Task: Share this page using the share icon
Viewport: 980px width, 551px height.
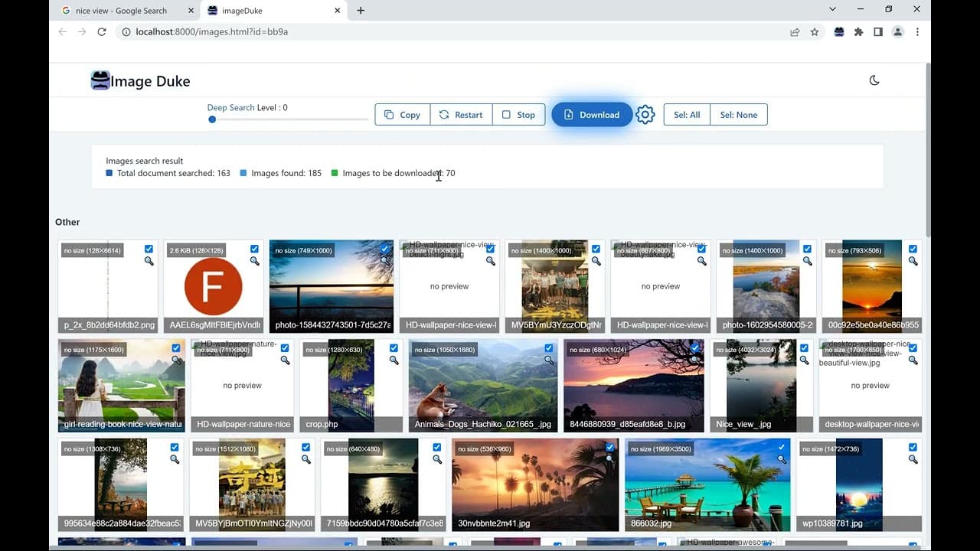Action: click(795, 32)
